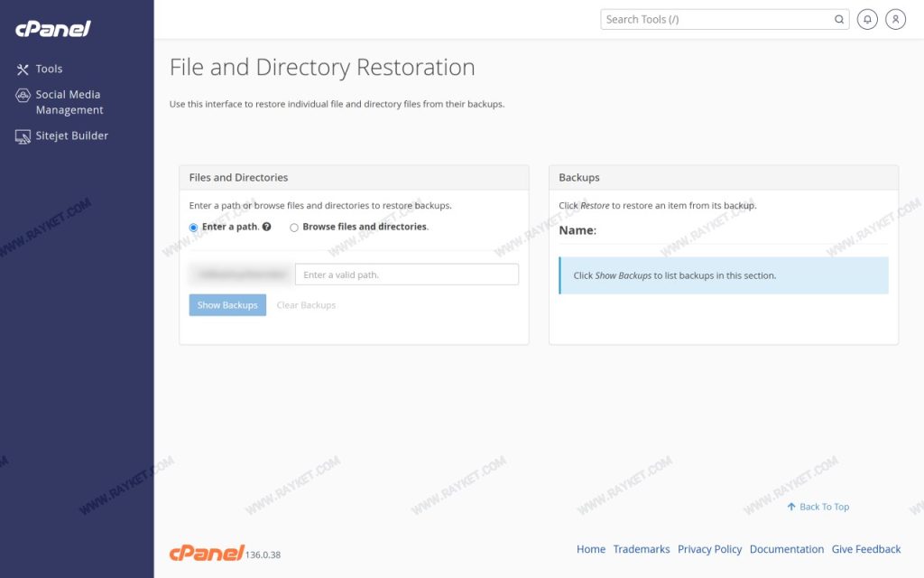Click the help question mark icon
Image resolution: width=924 pixels, height=578 pixels.
tap(267, 227)
